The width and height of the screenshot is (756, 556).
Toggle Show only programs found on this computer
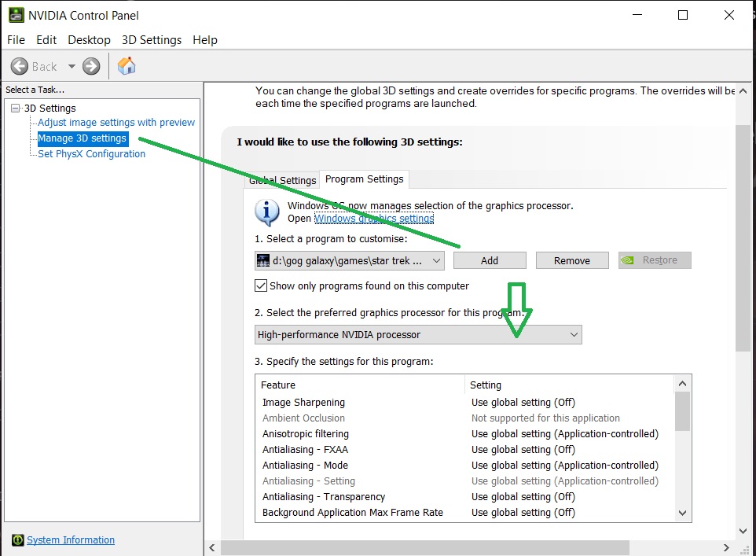pyautogui.click(x=261, y=285)
